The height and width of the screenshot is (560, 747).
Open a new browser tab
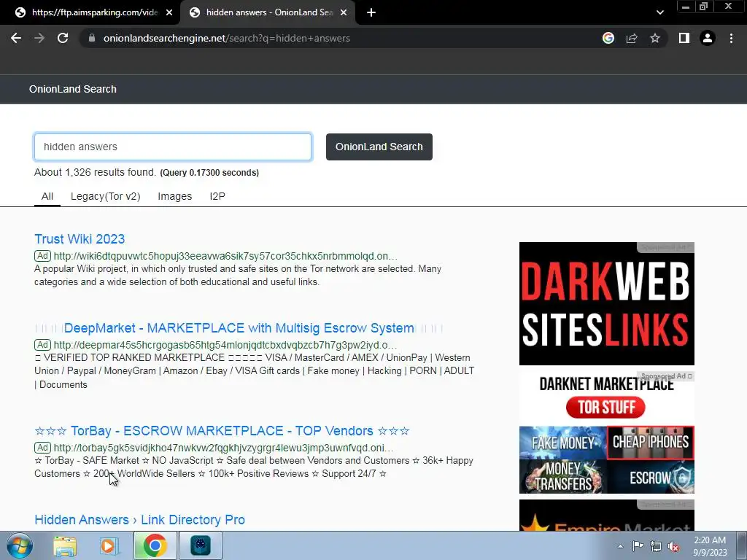(371, 12)
